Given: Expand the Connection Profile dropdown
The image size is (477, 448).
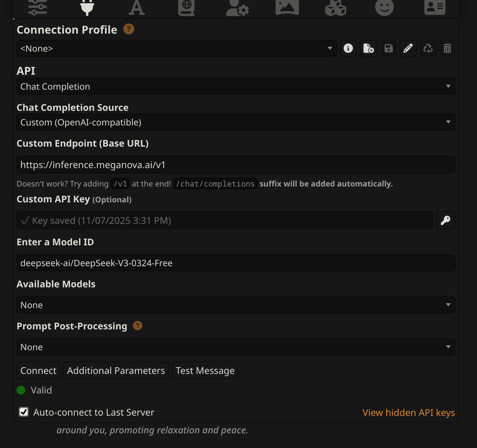Looking at the screenshot, I should pyautogui.click(x=176, y=48).
